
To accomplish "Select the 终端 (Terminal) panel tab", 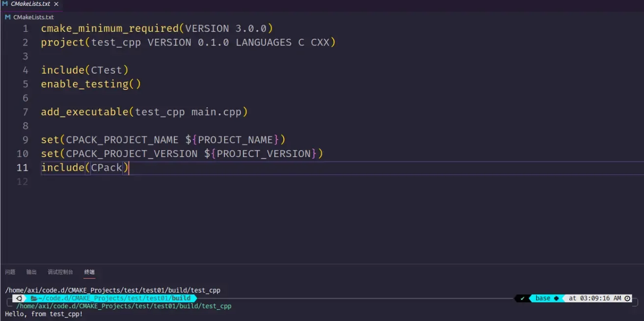I will coord(89,272).
